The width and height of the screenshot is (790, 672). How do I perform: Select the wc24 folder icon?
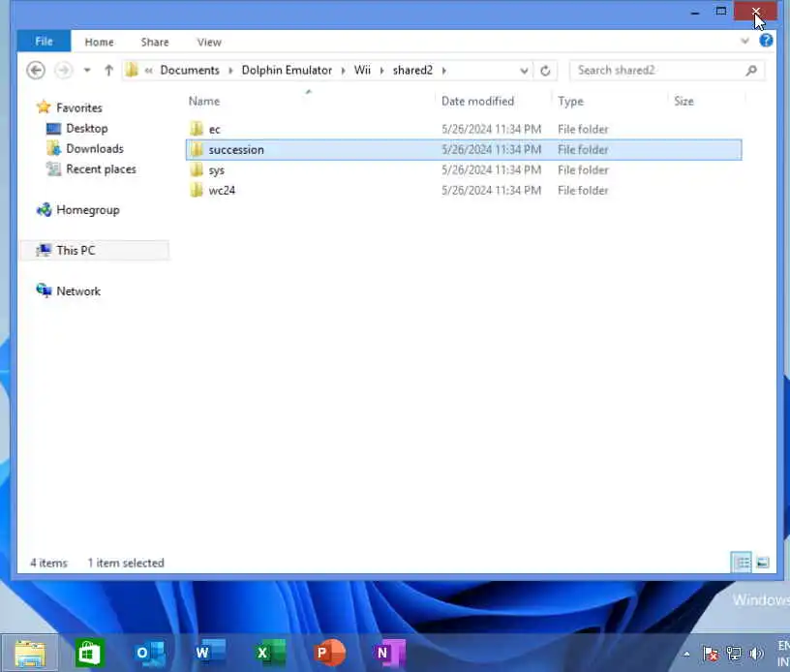click(x=197, y=190)
